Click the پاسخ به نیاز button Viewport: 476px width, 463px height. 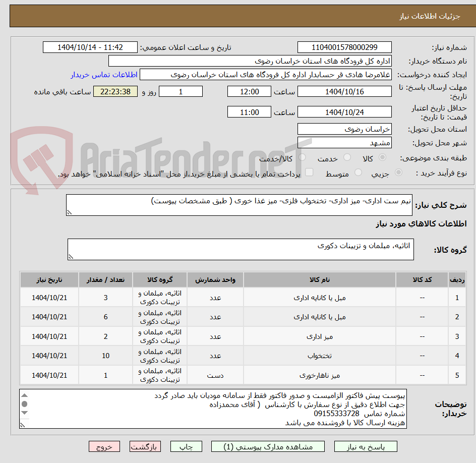tap(366, 446)
